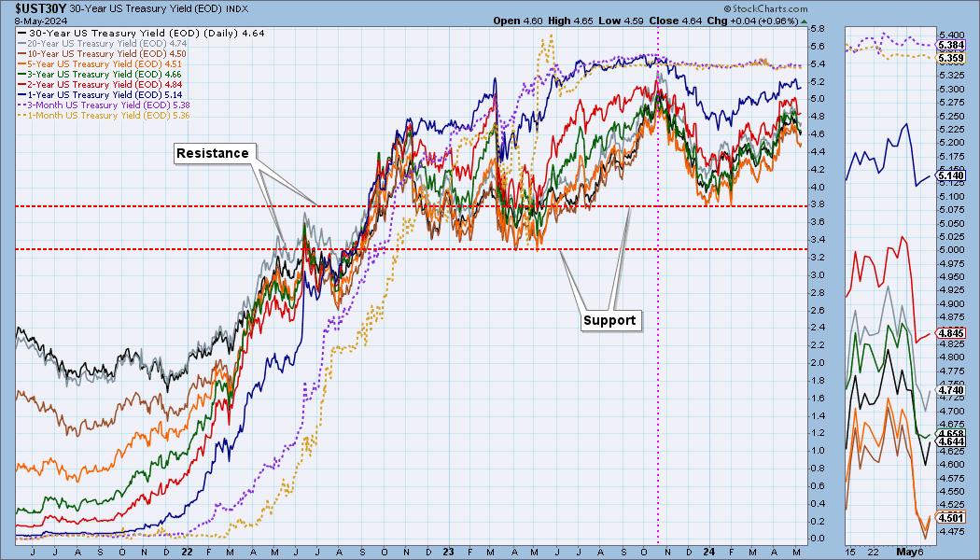
Task: Click the 4.501 value tag in zoom panel
Action: pos(950,517)
